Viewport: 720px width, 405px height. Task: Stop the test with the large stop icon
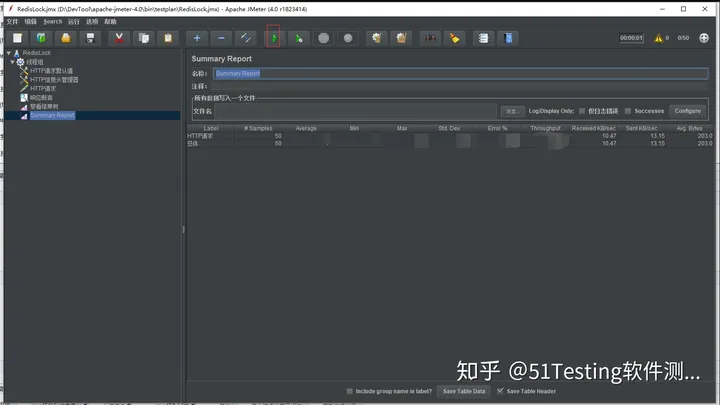coord(324,38)
